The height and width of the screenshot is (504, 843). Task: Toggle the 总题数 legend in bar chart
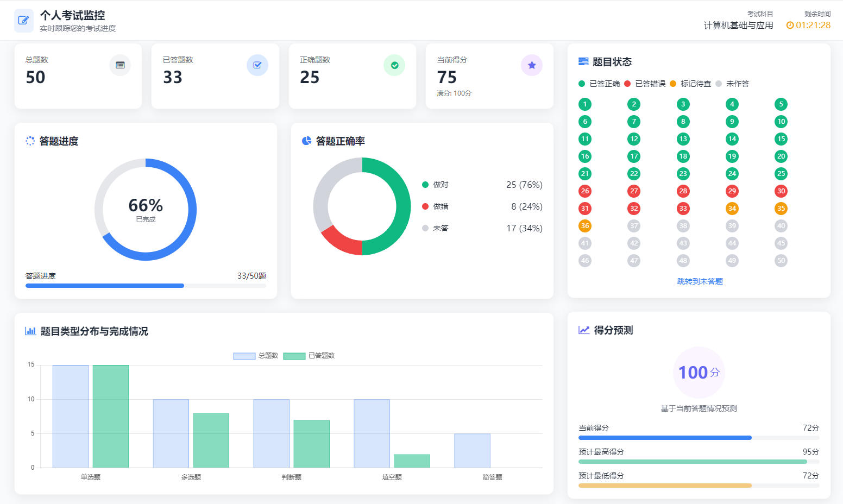256,356
